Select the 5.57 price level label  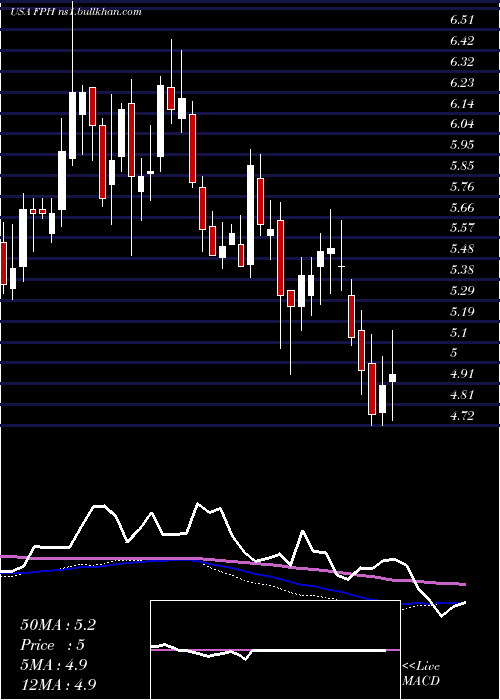click(462, 228)
